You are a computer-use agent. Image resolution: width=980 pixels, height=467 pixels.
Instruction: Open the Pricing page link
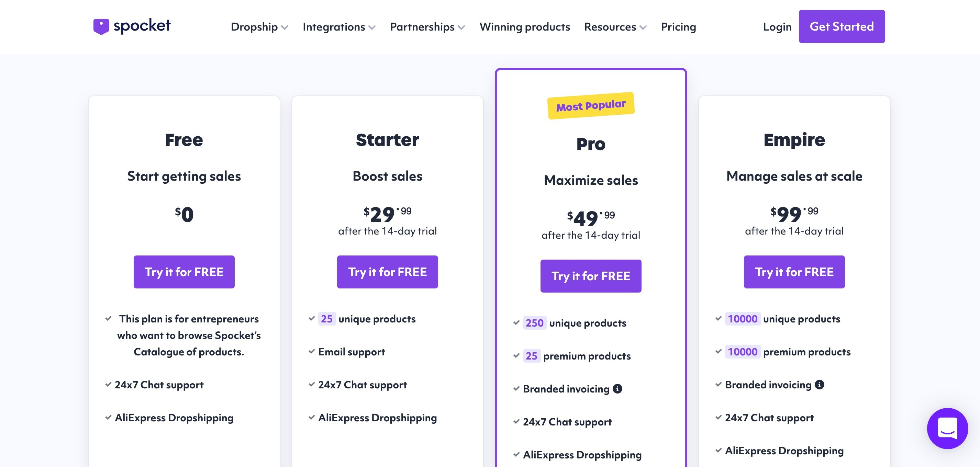coord(678,27)
